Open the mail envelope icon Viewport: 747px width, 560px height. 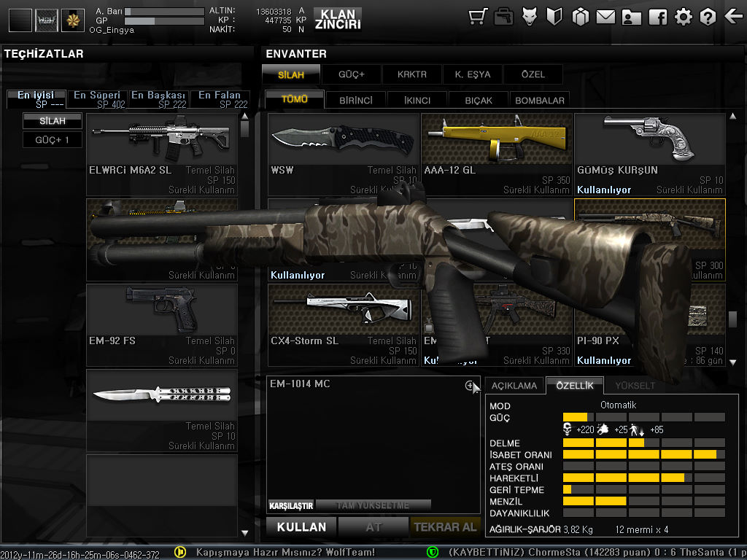[605, 17]
